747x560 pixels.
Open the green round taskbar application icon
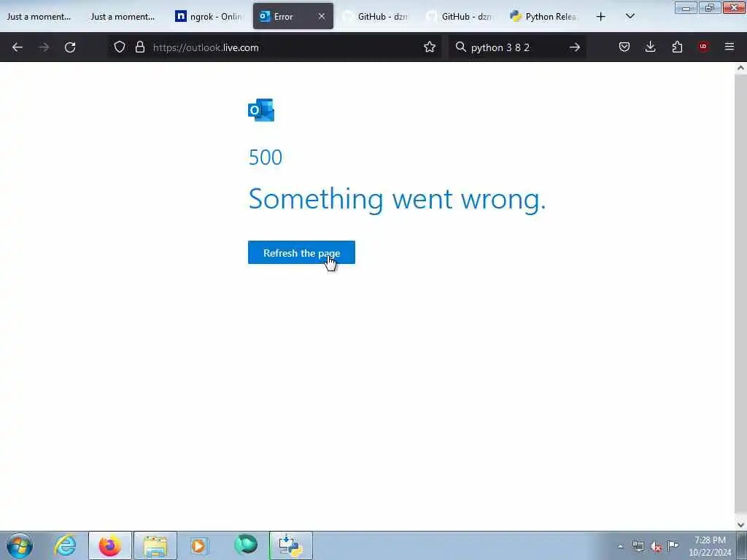point(246,545)
